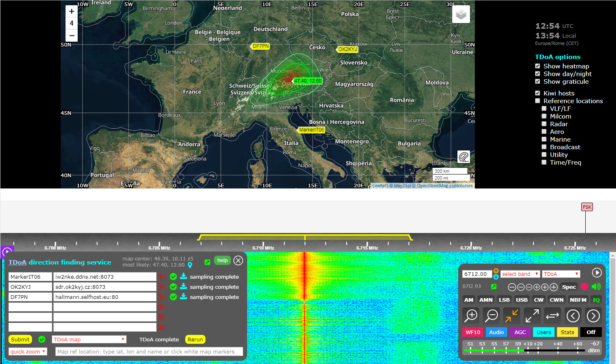Zoom to max-out with outward arrows icon

click(x=532, y=315)
